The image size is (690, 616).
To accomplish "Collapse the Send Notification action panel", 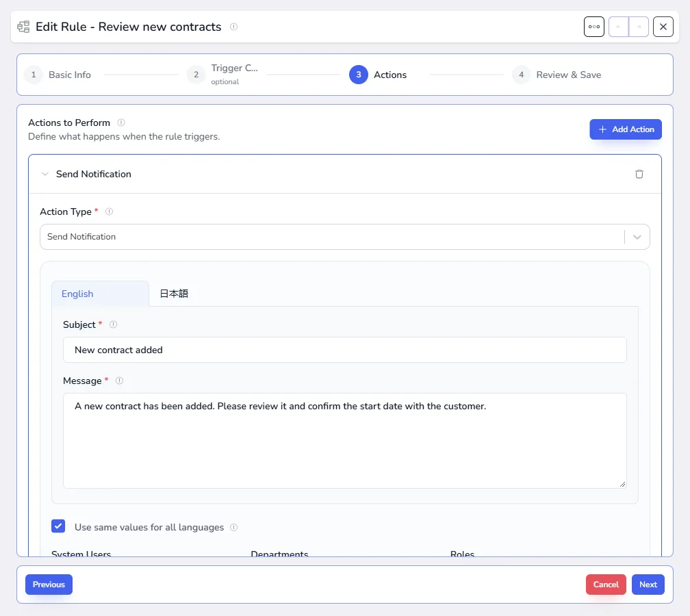I will [45, 175].
